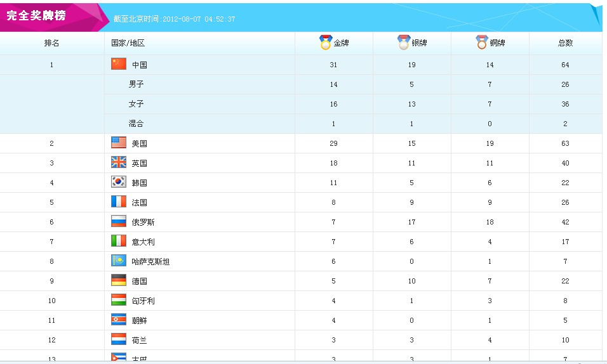This screenshot has height=364, width=607.
Task: Click the 女子 sub-row under China
Action: [136, 104]
